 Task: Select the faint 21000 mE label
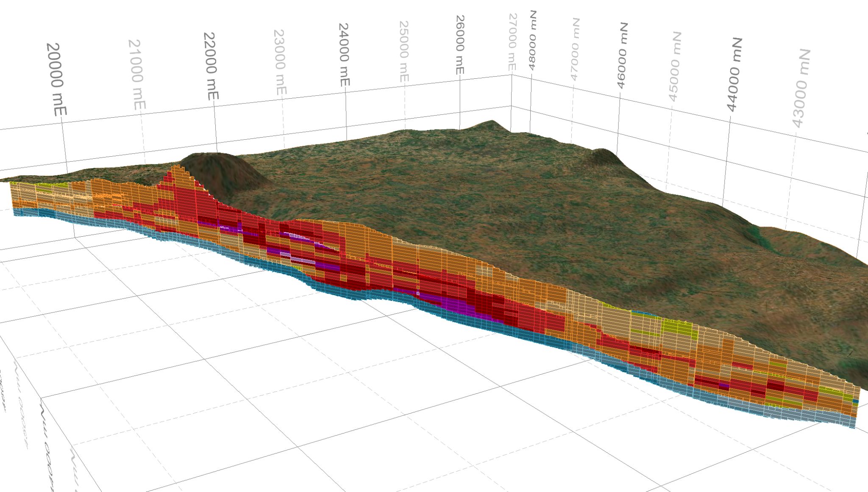click(137, 74)
